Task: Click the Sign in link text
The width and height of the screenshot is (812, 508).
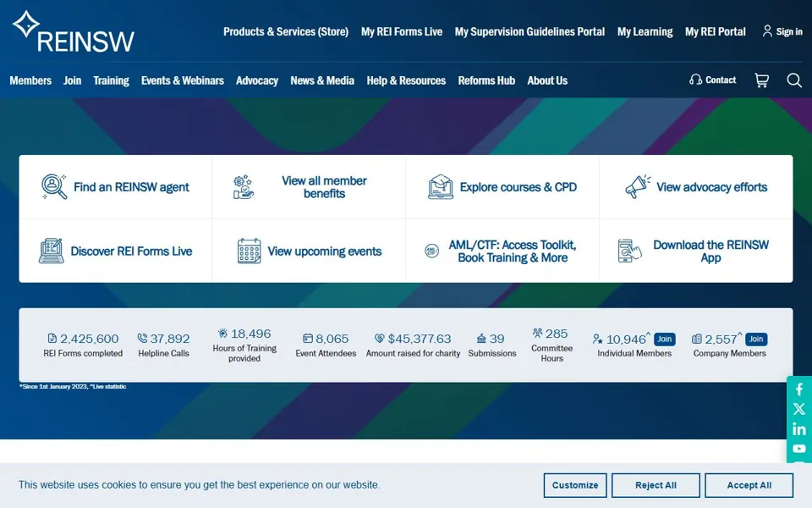Action: coord(789,31)
